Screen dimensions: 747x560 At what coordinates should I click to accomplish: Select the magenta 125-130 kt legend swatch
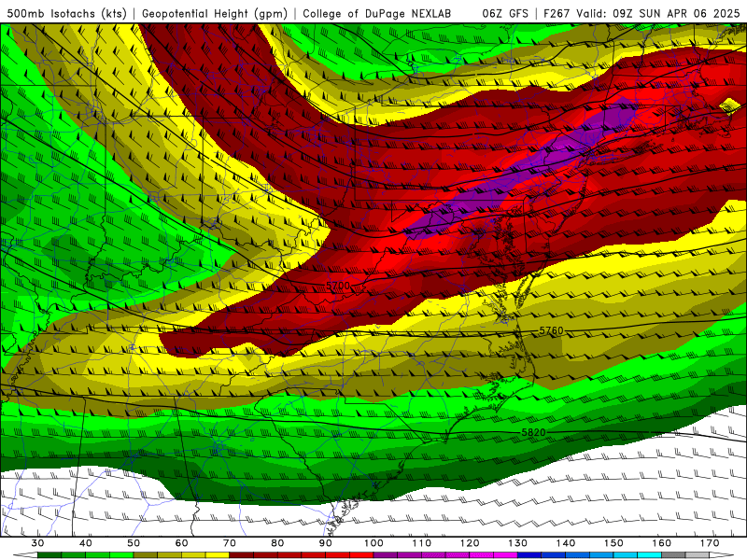[x=506, y=555]
